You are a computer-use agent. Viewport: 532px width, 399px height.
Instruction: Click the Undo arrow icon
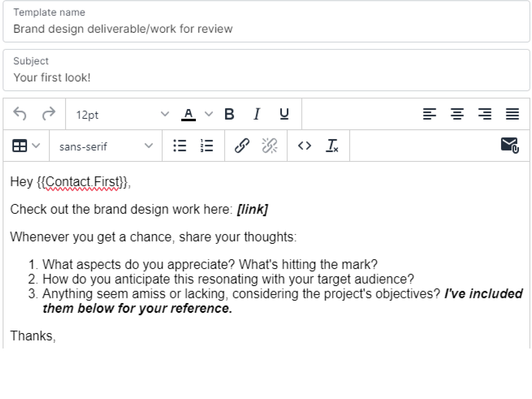(20, 114)
